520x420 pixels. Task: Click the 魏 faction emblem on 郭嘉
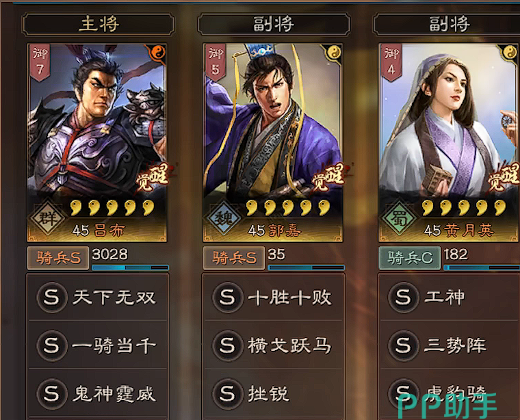(x=223, y=219)
